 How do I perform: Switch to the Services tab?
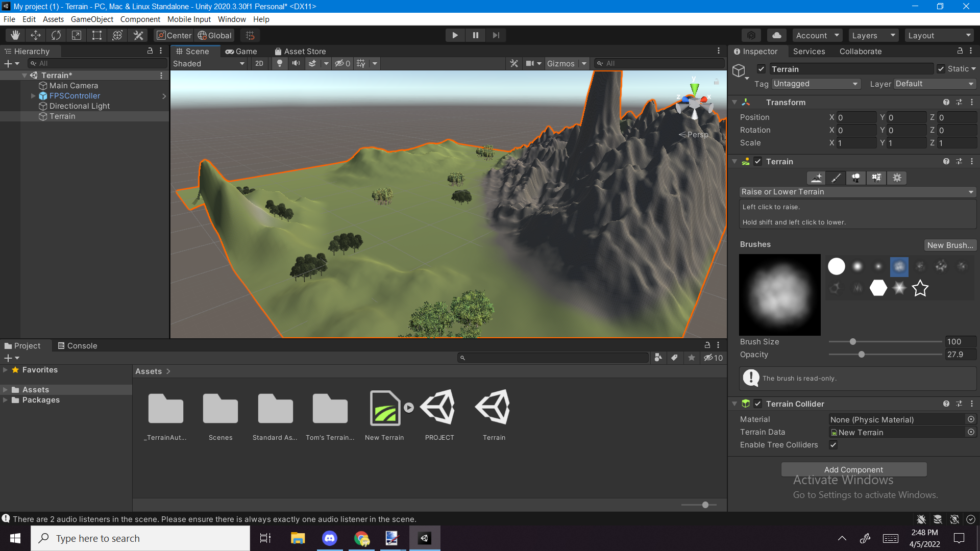(x=808, y=52)
